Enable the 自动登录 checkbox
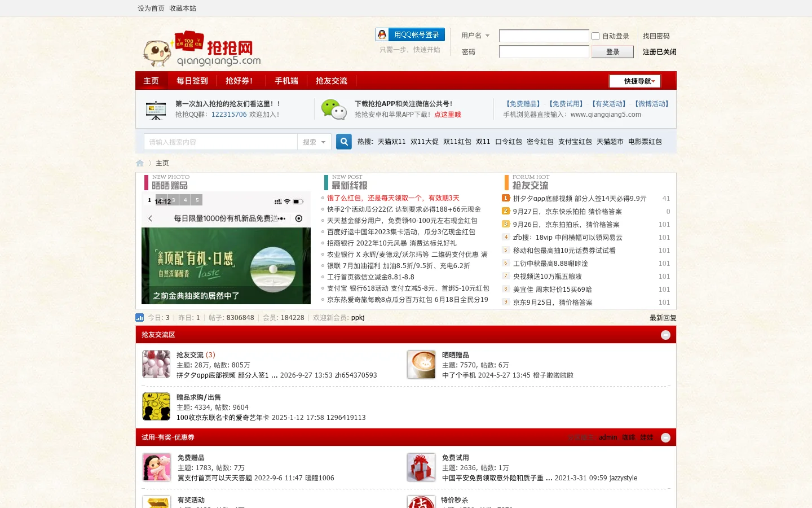812x508 pixels. [x=595, y=36]
